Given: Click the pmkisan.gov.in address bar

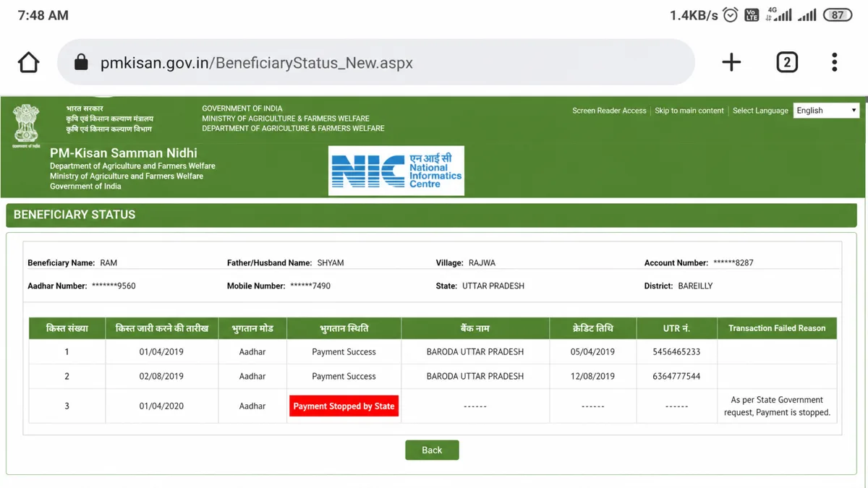Looking at the screenshot, I should pyautogui.click(x=375, y=62).
